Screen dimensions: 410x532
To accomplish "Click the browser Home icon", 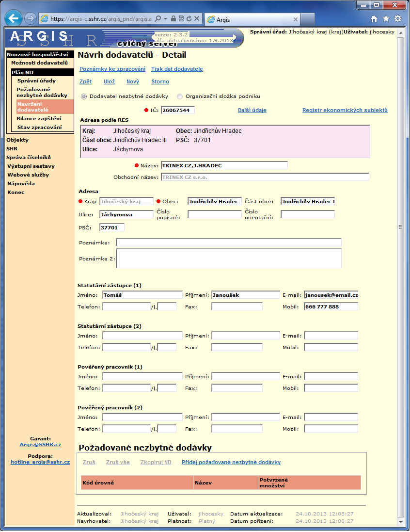I will (x=374, y=18).
